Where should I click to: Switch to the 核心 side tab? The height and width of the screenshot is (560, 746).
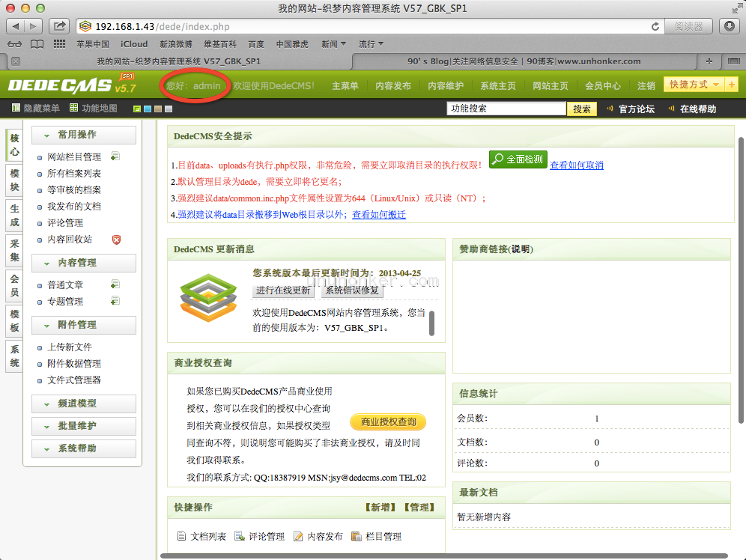pos(14,145)
